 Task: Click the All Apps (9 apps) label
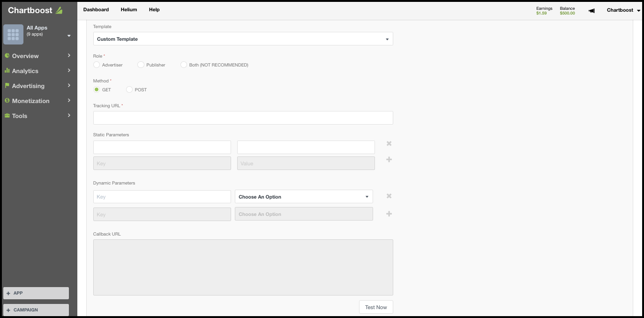37,31
